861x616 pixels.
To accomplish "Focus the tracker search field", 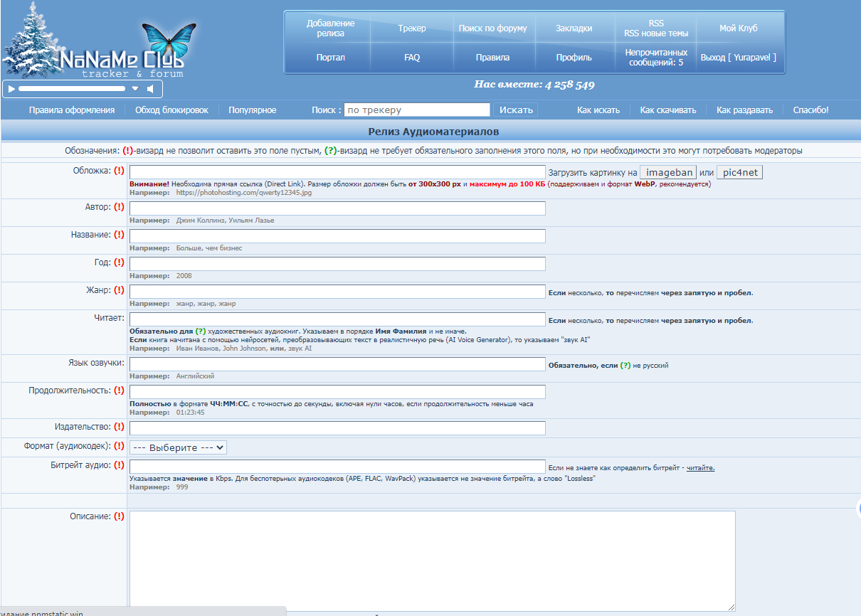I will point(417,110).
